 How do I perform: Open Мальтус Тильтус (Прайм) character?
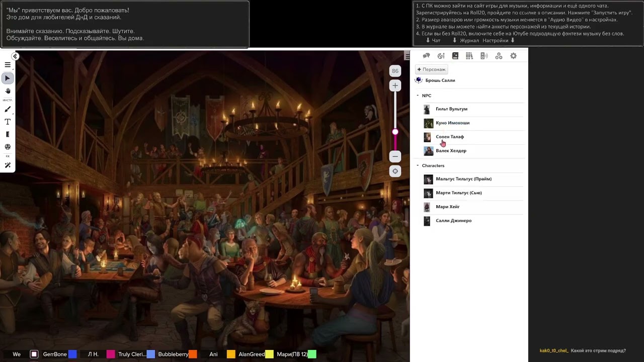463,179
